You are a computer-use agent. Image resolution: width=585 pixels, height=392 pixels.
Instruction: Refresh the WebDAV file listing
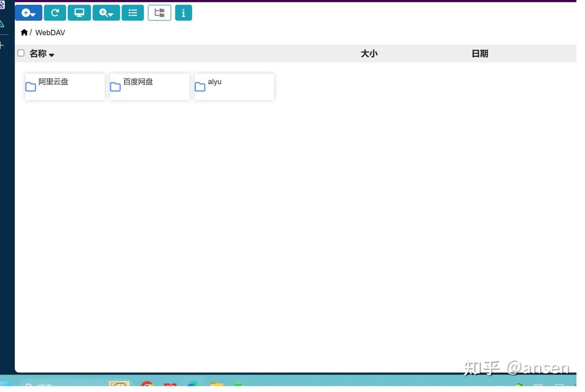(x=55, y=13)
